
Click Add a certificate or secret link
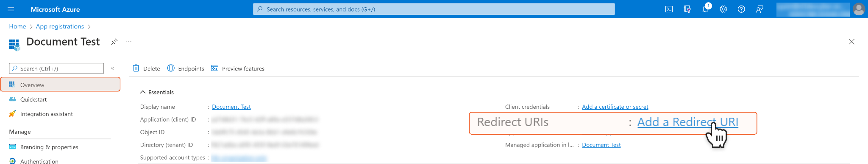click(615, 107)
